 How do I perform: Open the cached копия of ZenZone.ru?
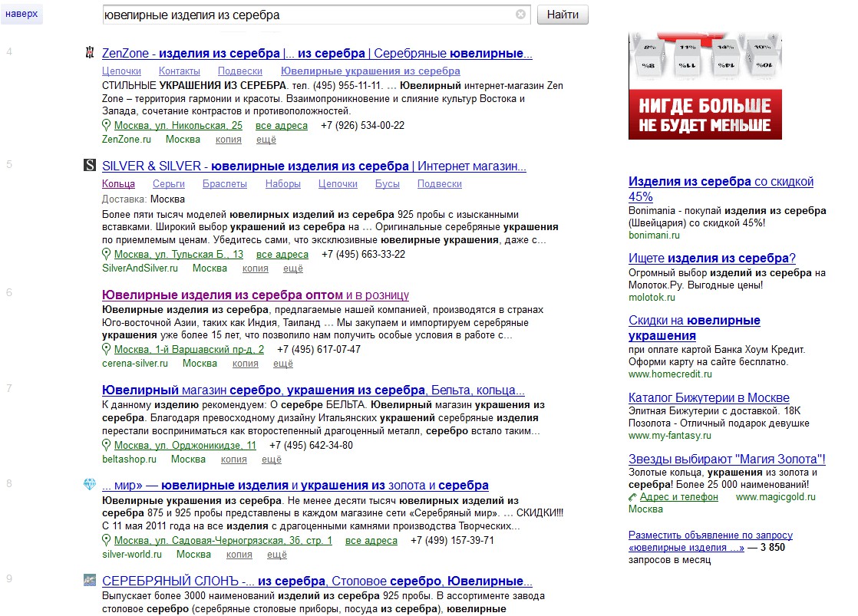pyautogui.click(x=228, y=140)
